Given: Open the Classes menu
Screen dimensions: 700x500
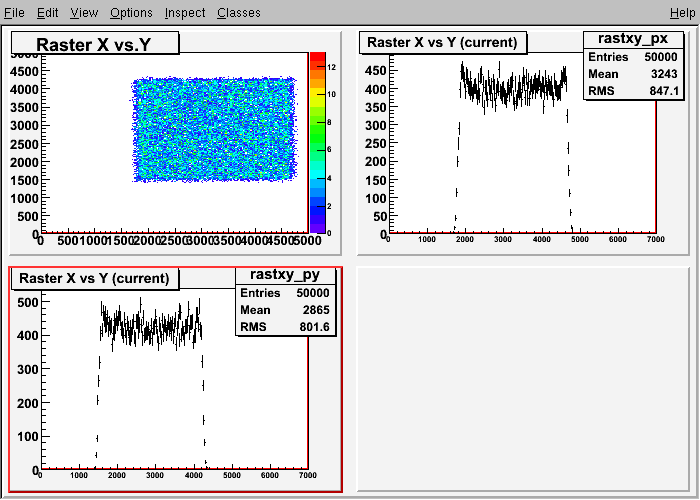Looking at the screenshot, I should click(x=239, y=12).
